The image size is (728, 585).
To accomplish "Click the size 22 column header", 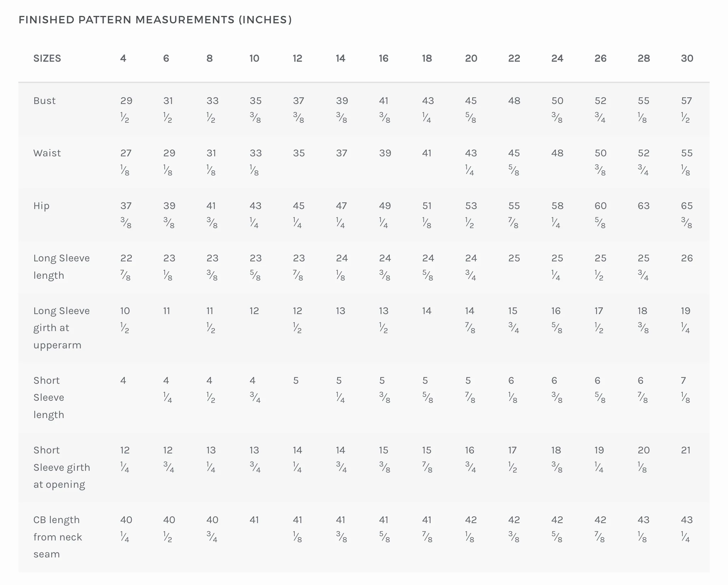I will pos(514,58).
